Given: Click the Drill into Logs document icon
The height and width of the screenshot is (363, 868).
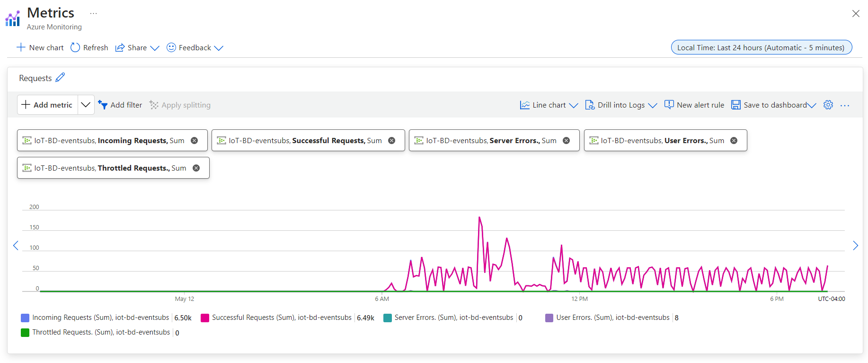Looking at the screenshot, I should tap(590, 105).
